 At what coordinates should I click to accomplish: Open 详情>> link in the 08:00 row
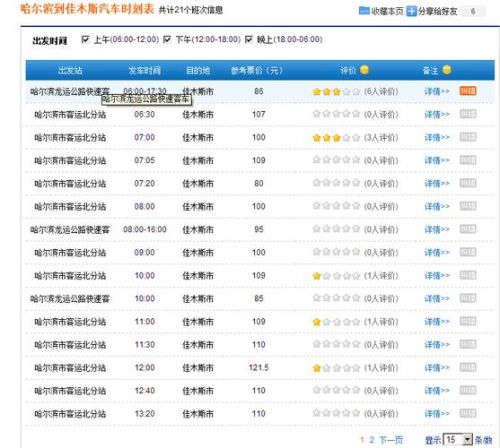(437, 206)
